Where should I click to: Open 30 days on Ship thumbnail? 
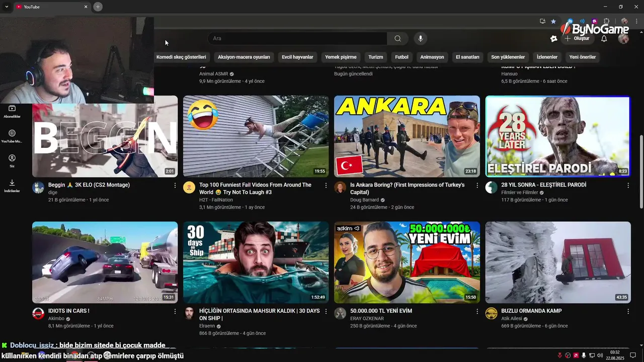click(x=256, y=262)
